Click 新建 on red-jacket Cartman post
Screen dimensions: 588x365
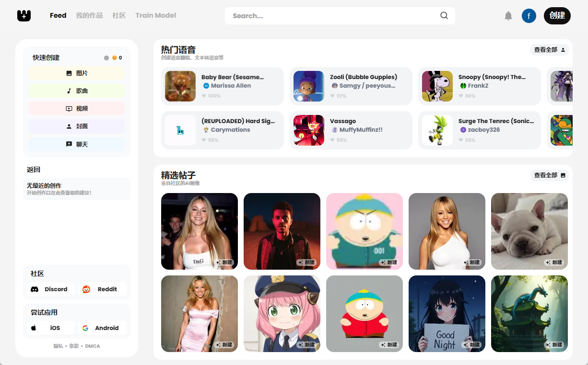click(389, 345)
